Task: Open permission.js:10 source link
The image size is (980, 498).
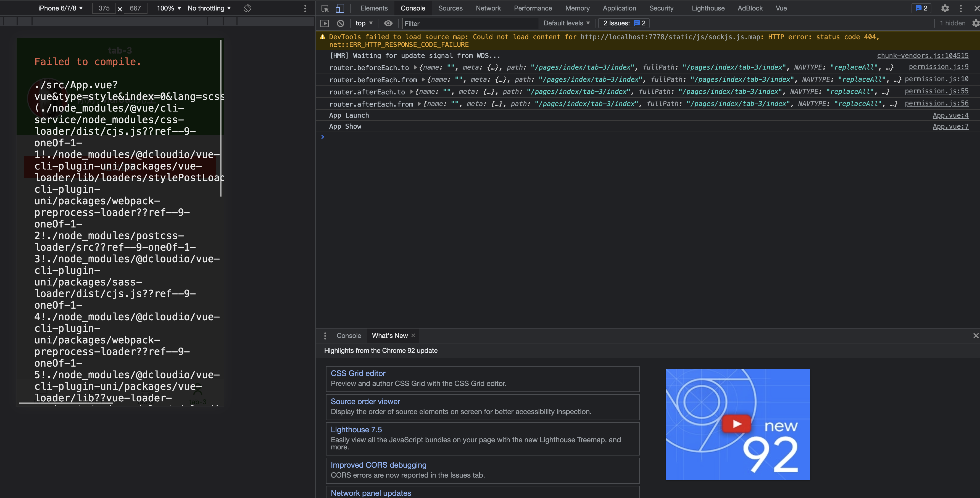Action: 937,79
